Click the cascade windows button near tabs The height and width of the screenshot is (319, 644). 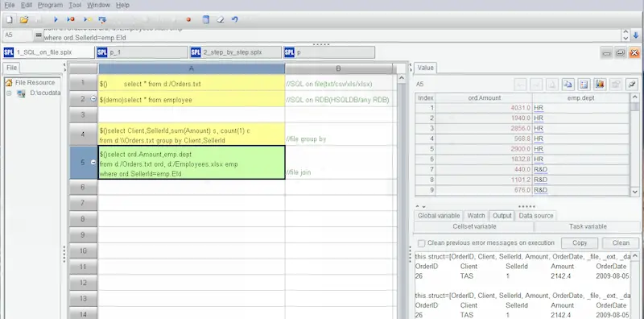tap(621, 52)
